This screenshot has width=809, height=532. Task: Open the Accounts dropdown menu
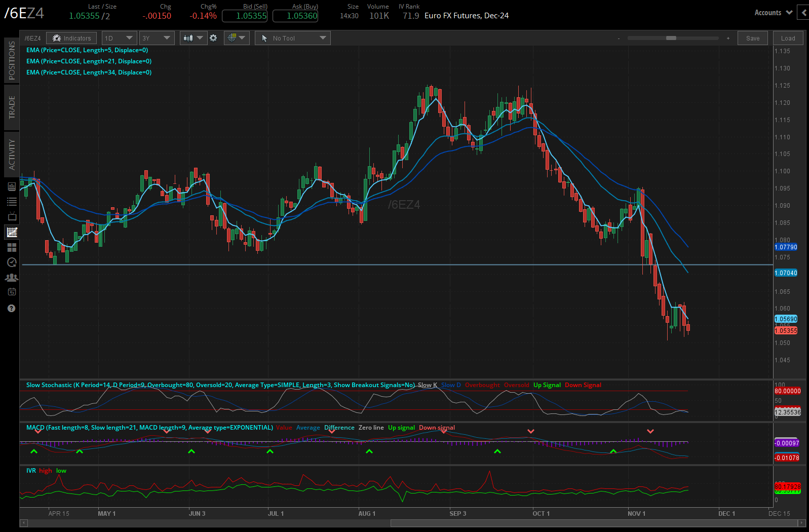coord(773,13)
